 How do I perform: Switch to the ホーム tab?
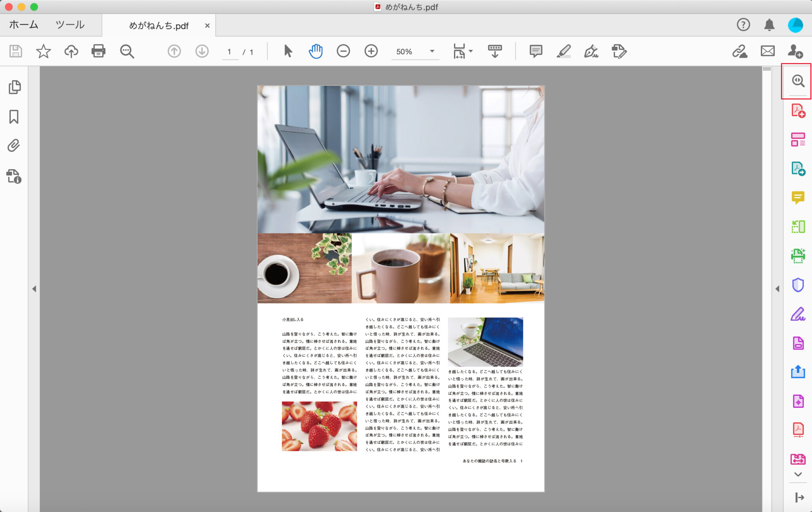[24, 25]
